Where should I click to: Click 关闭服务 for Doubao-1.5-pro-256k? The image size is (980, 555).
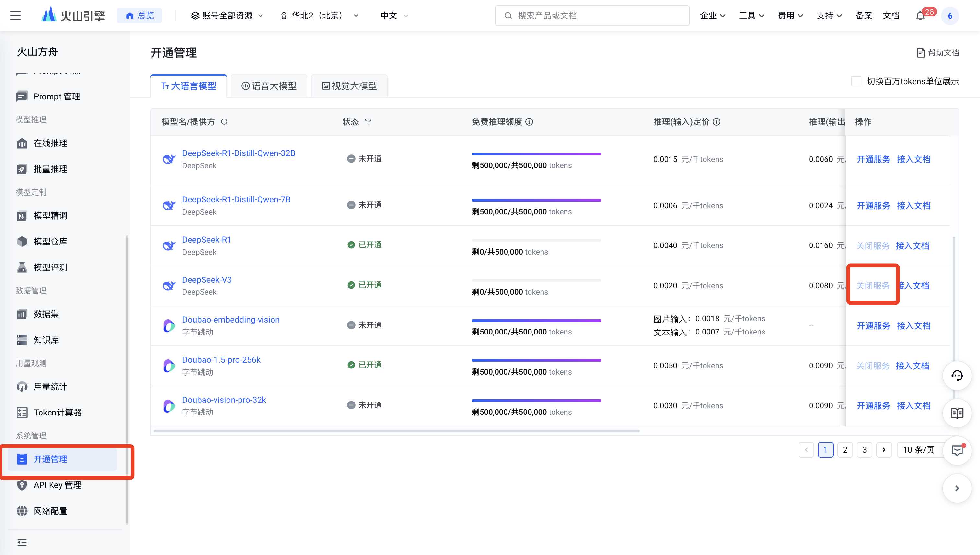[873, 366]
